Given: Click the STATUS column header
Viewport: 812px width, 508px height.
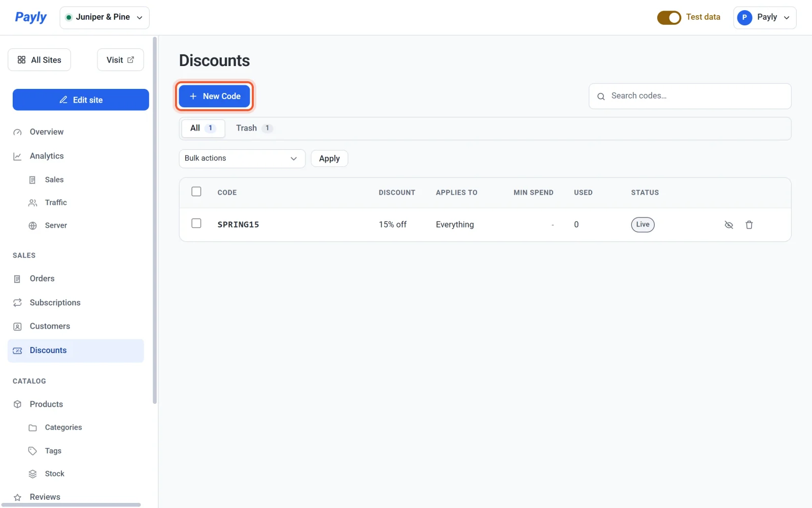Looking at the screenshot, I should [x=645, y=193].
